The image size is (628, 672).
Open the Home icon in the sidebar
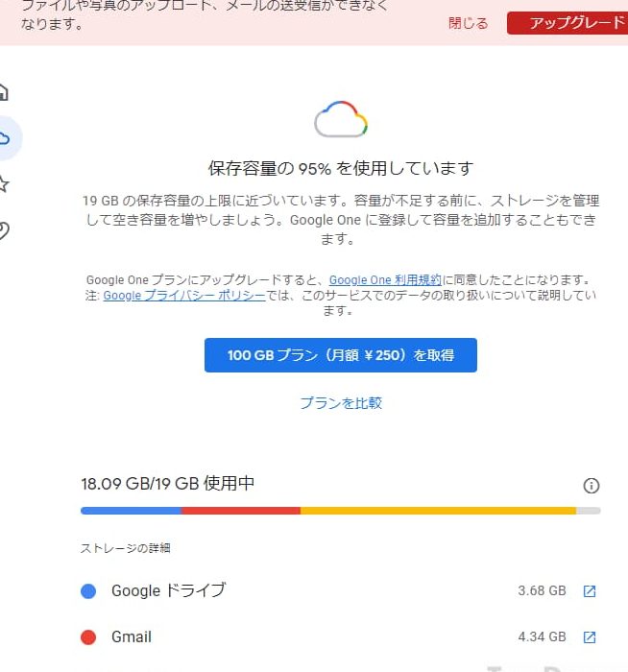(4, 92)
